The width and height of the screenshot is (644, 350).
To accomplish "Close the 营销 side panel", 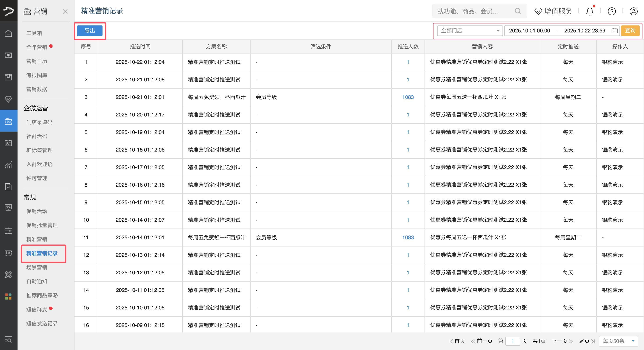I will tap(65, 12).
